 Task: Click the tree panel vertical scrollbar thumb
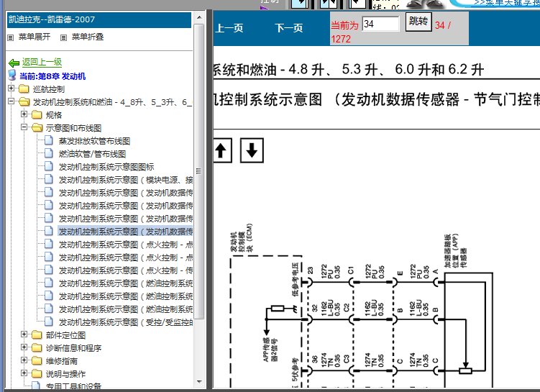pos(199,171)
